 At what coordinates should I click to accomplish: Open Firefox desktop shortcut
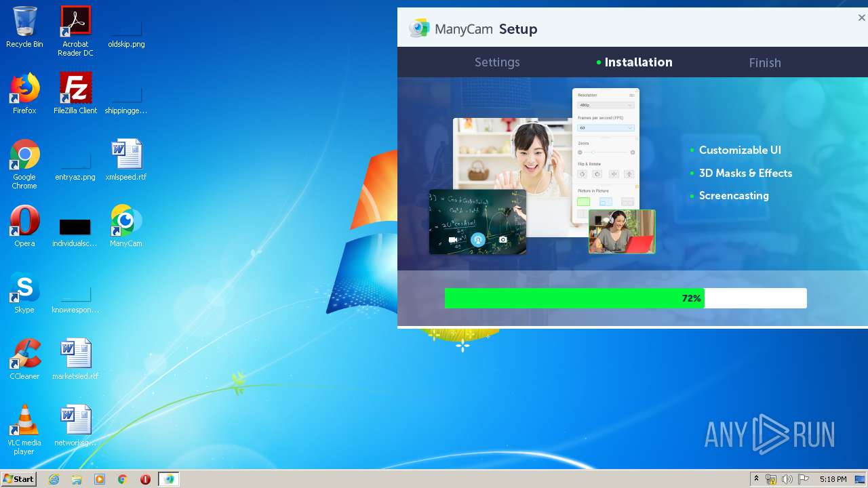24,94
